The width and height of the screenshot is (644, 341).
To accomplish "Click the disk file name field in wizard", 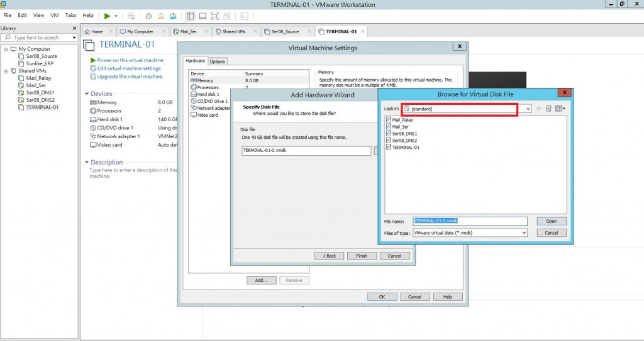I will (306, 151).
